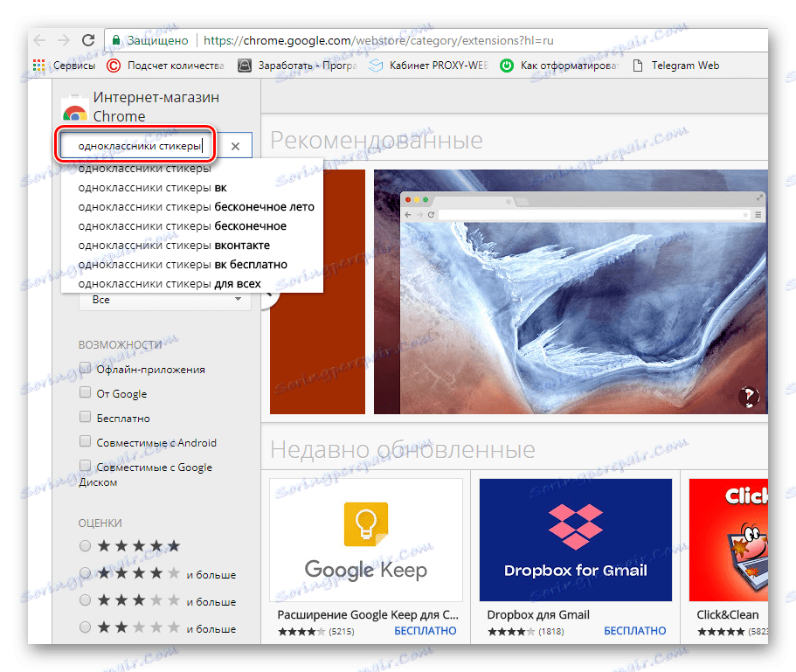Viewport: 796px width, 672px height.
Task: Select three stars и больше rating
Action: [85, 600]
